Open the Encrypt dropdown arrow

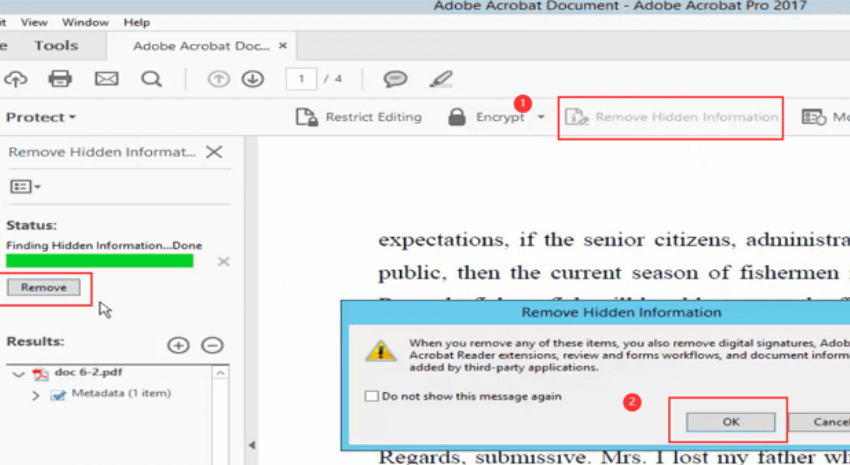(540, 117)
